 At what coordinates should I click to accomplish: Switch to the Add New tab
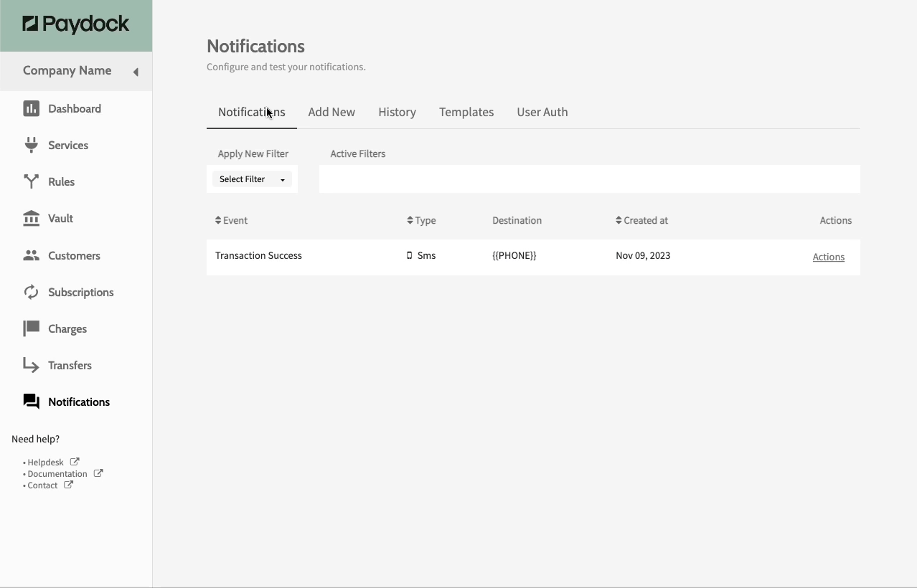[x=331, y=112]
